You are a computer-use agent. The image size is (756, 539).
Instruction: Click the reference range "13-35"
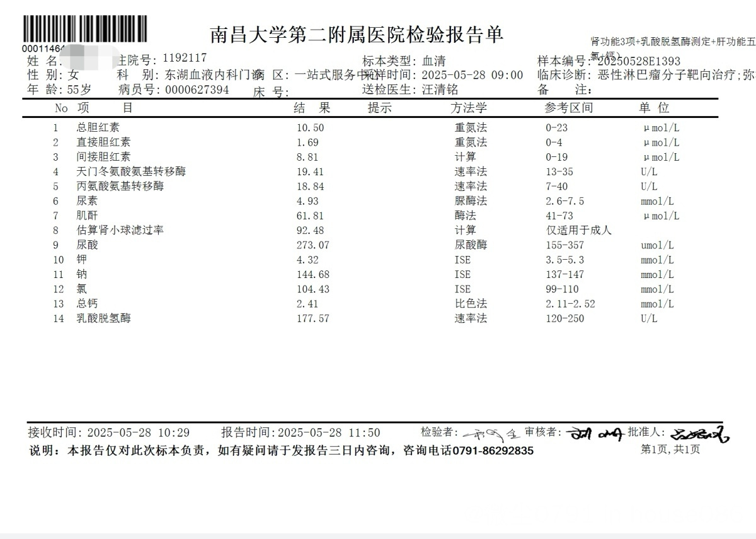tap(560, 171)
